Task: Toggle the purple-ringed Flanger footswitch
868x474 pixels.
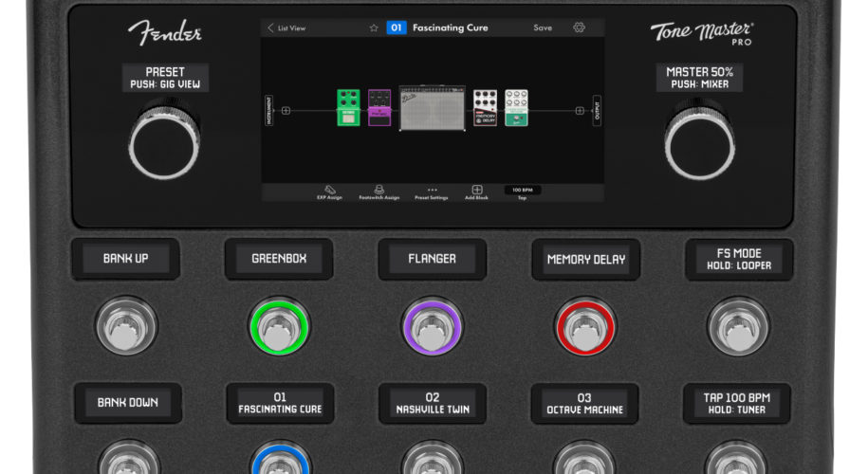Action: pos(432,327)
